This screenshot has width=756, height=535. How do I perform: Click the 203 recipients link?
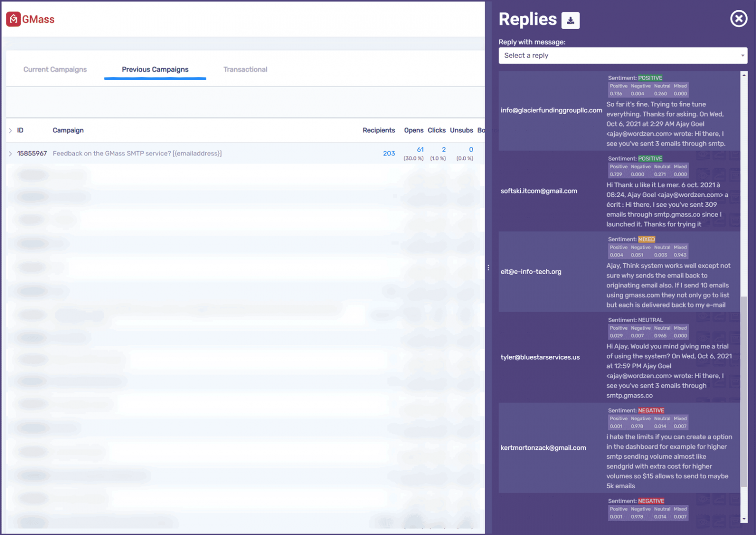click(389, 153)
